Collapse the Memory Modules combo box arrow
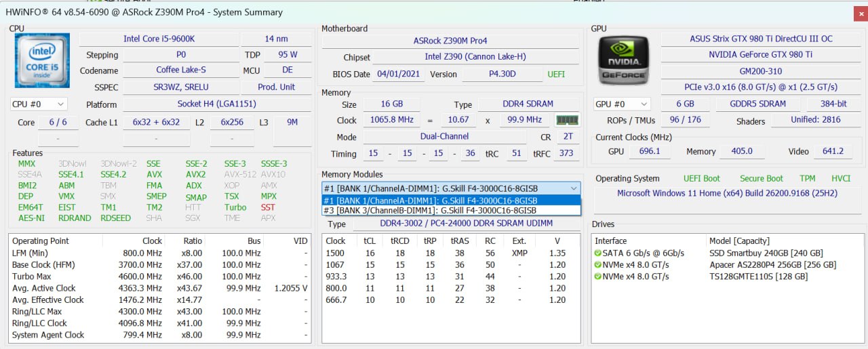 pyautogui.click(x=574, y=188)
